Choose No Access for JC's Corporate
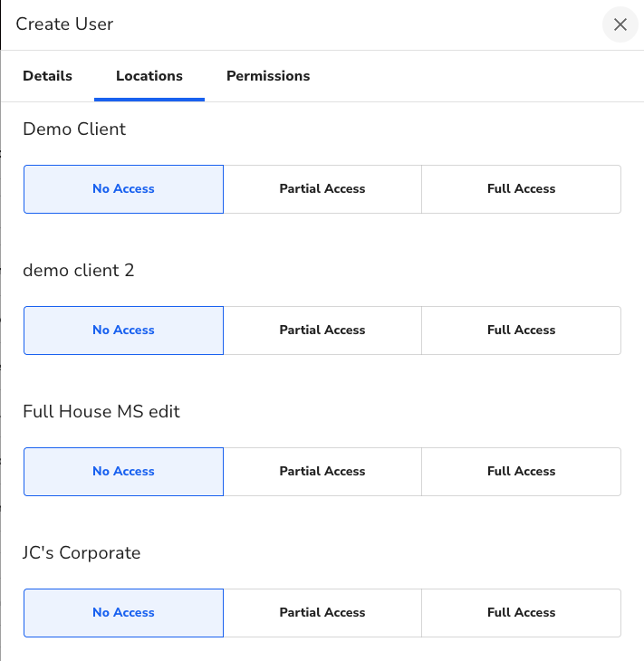 pyautogui.click(x=123, y=613)
